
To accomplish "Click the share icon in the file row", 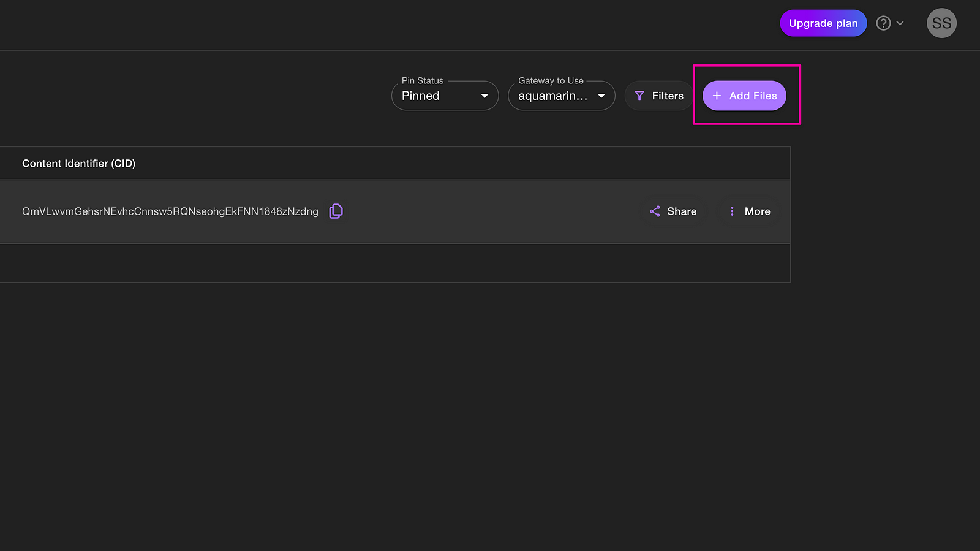I will pyautogui.click(x=655, y=211).
